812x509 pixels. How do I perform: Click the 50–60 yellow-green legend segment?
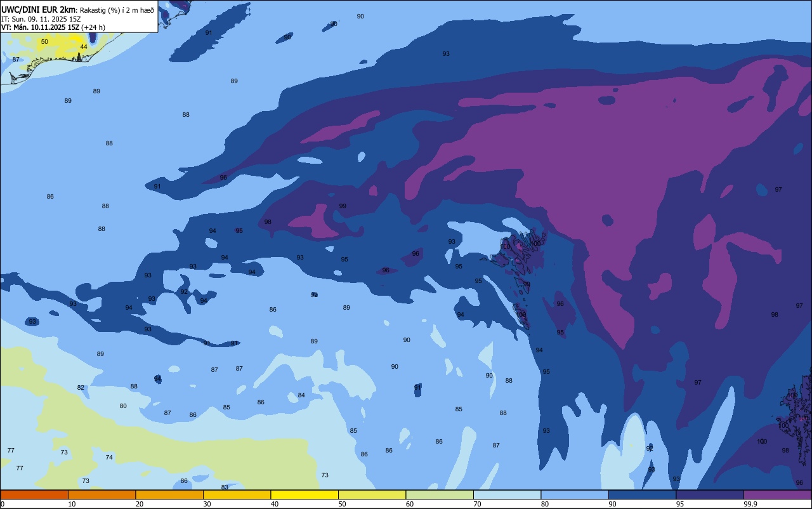pyautogui.click(x=372, y=495)
